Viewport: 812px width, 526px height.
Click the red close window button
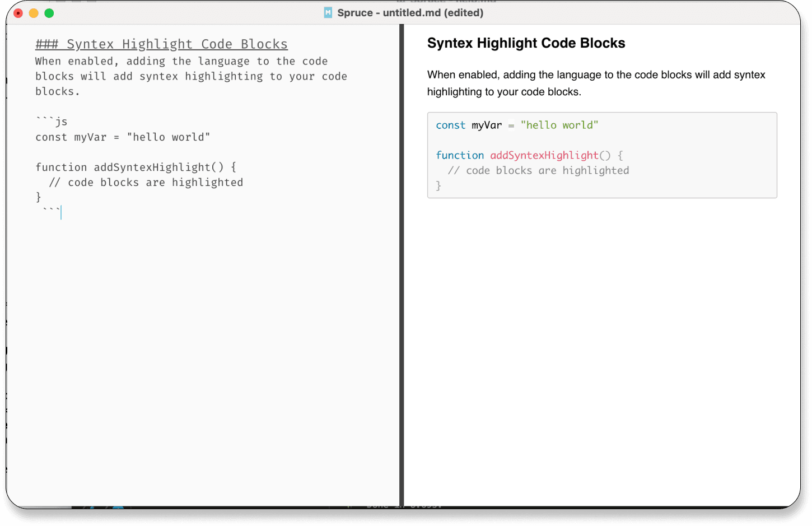click(x=18, y=13)
